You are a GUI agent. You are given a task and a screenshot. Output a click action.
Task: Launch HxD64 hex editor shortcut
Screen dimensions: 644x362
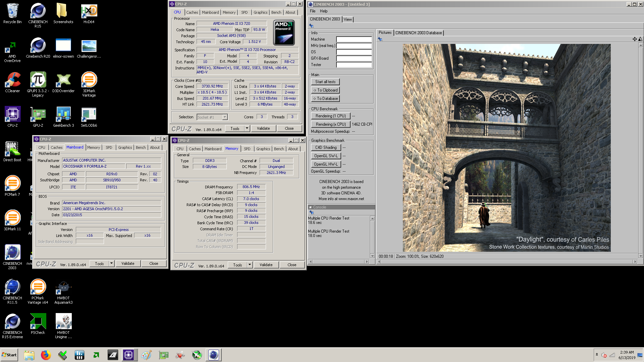click(x=89, y=13)
